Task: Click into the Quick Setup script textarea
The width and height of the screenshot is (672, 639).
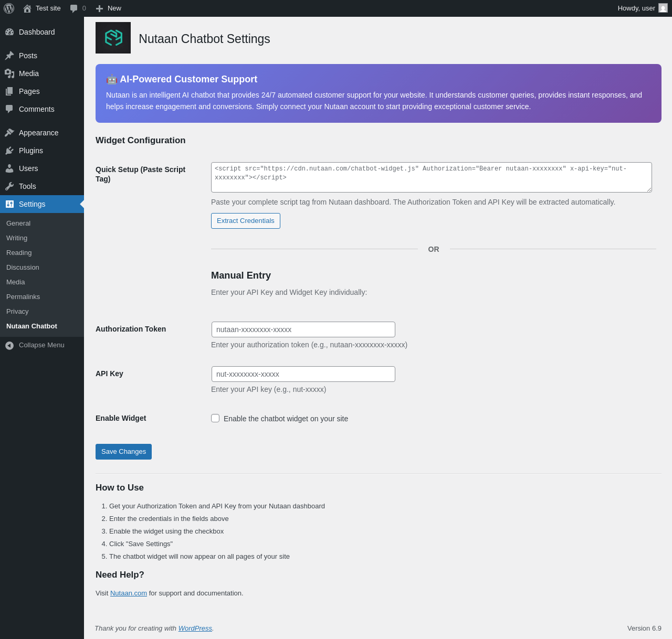Action: click(431, 177)
